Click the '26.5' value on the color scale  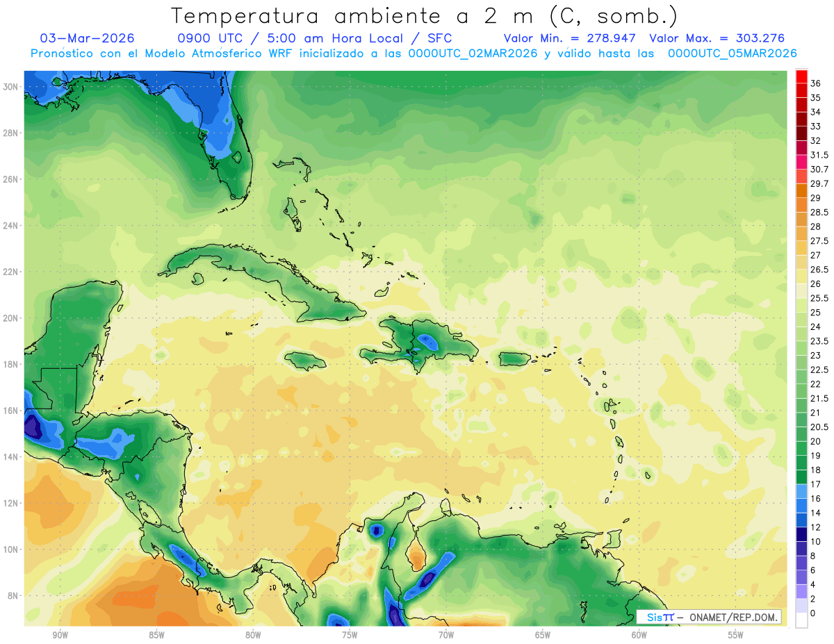click(x=819, y=270)
